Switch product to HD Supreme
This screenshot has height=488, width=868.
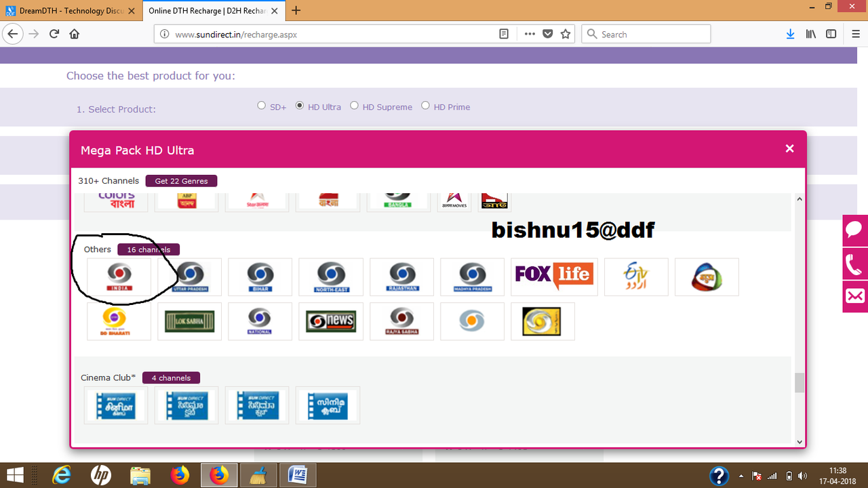coord(354,106)
